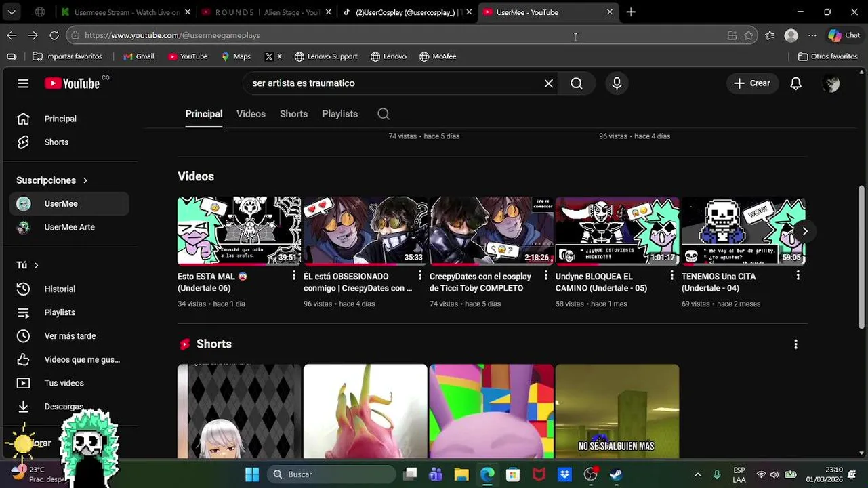
Task: Expand the system tray hidden icons
Action: pyautogui.click(x=698, y=474)
